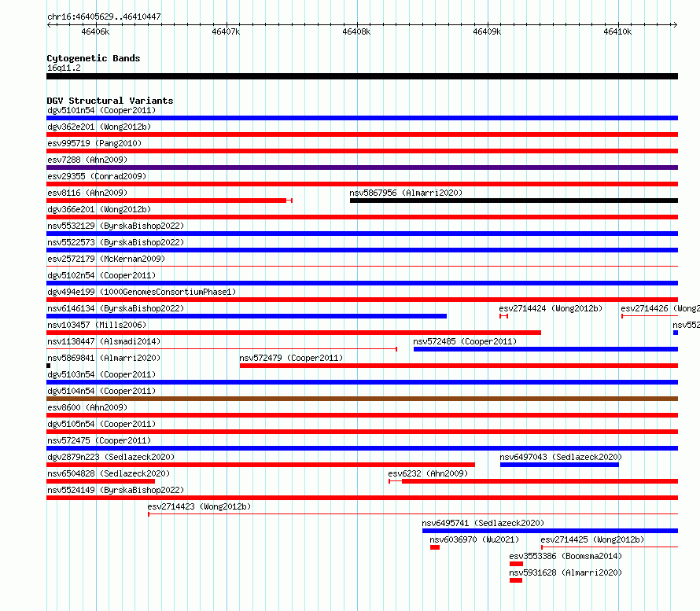Click nsv103457 (Mills2006) label
Screen dimensions: 700x611
pos(97,325)
